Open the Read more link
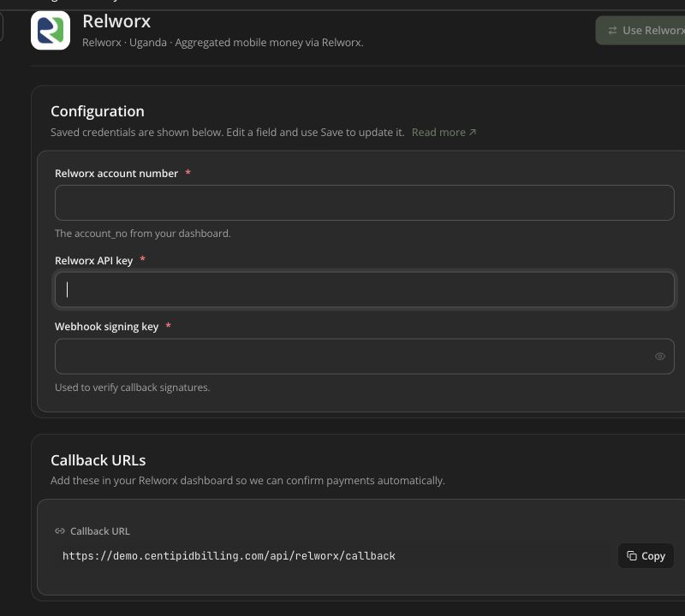This screenshot has width=685, height=616. [444, 133]
